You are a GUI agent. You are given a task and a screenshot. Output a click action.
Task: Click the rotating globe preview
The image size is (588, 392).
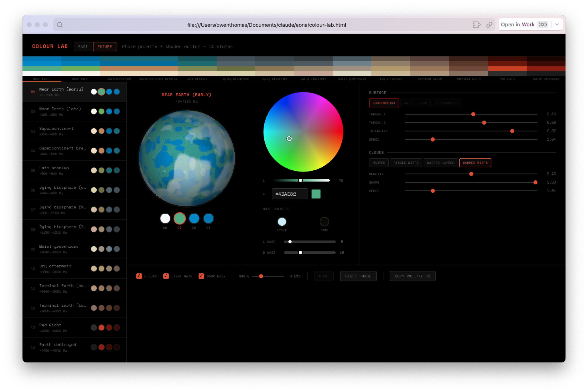(x=187, y=159)
